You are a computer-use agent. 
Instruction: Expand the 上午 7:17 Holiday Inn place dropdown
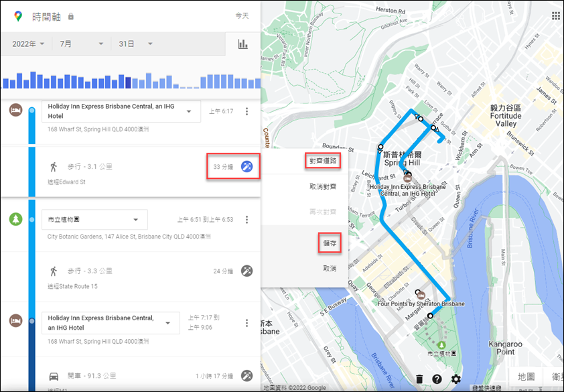pyautogui.click(x=111, y=323)
